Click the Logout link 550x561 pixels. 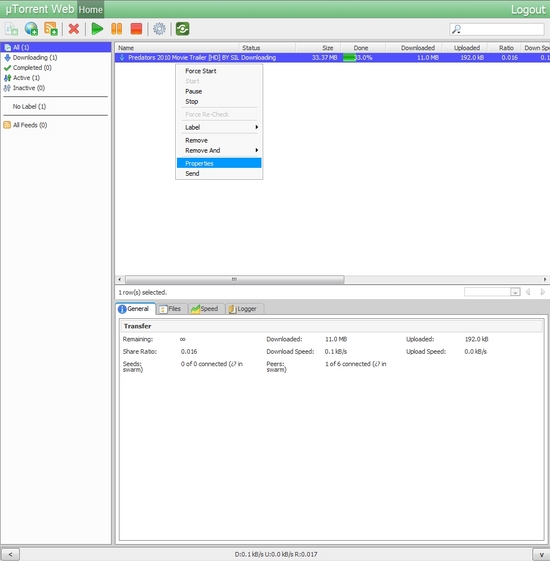(528, 10)
